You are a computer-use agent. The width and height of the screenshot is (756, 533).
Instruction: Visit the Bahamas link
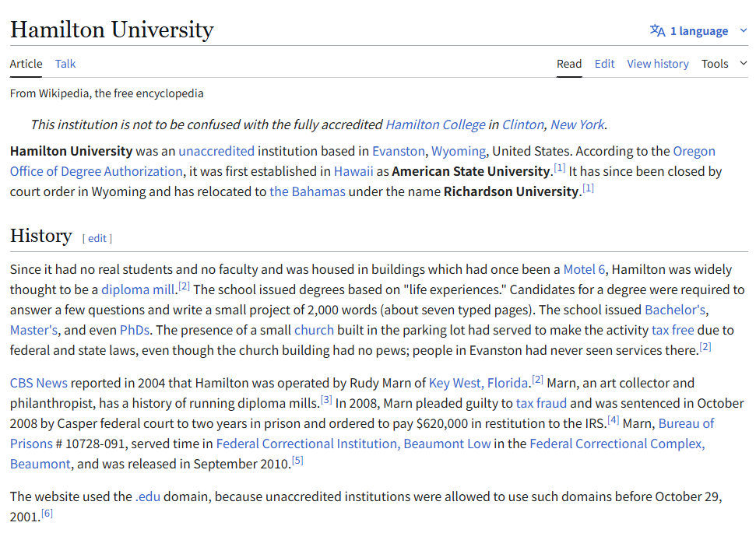(x=308, y=191)
